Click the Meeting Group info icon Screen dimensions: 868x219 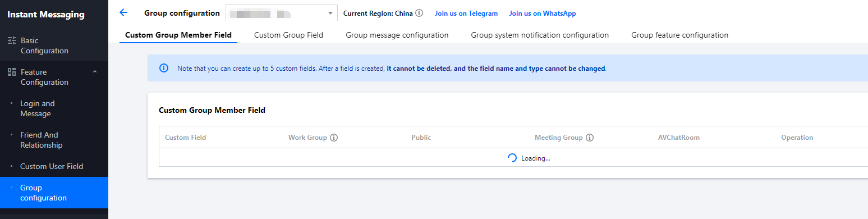(590, 138)
